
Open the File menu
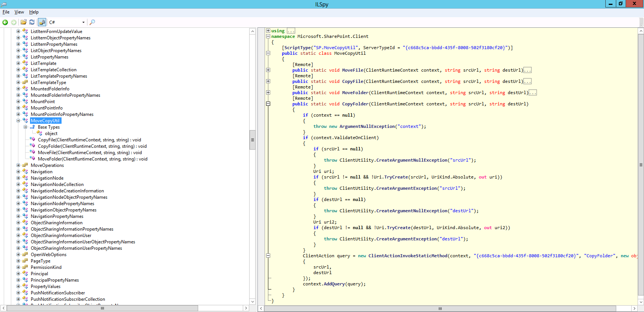6,12
